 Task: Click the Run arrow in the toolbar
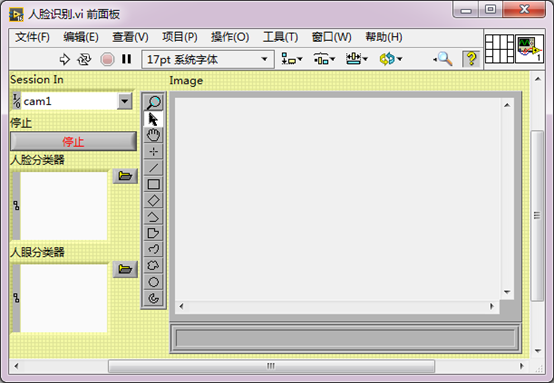65,59
